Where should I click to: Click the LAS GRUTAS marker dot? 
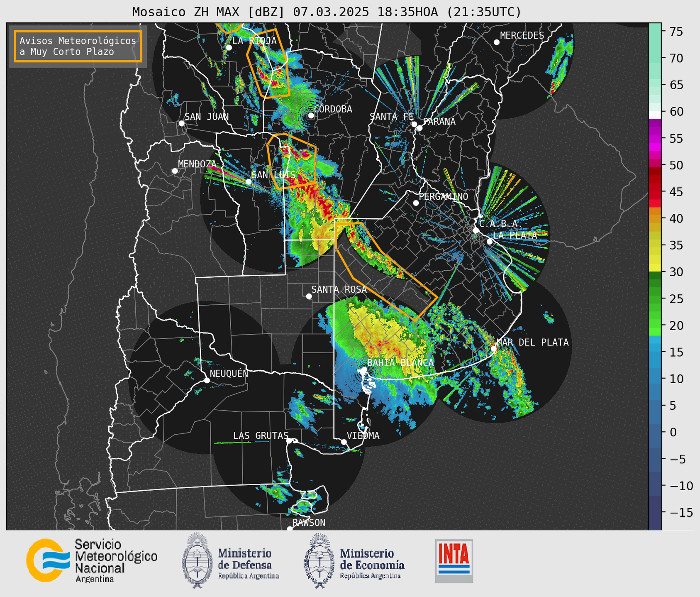pyautogui.click(x=289, y=440)
